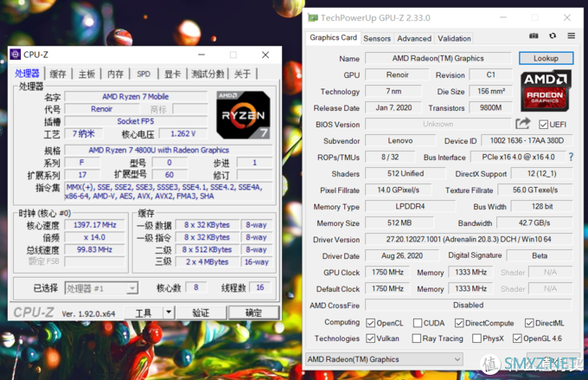Select the Graphics Card tab in GPU-Z

tap(333, 37)
